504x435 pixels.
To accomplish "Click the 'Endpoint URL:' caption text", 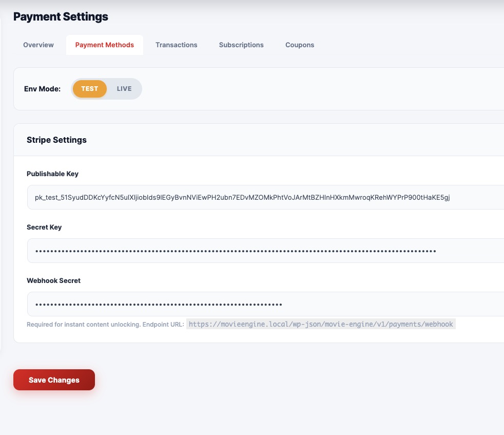I will [x=163, y=325].
